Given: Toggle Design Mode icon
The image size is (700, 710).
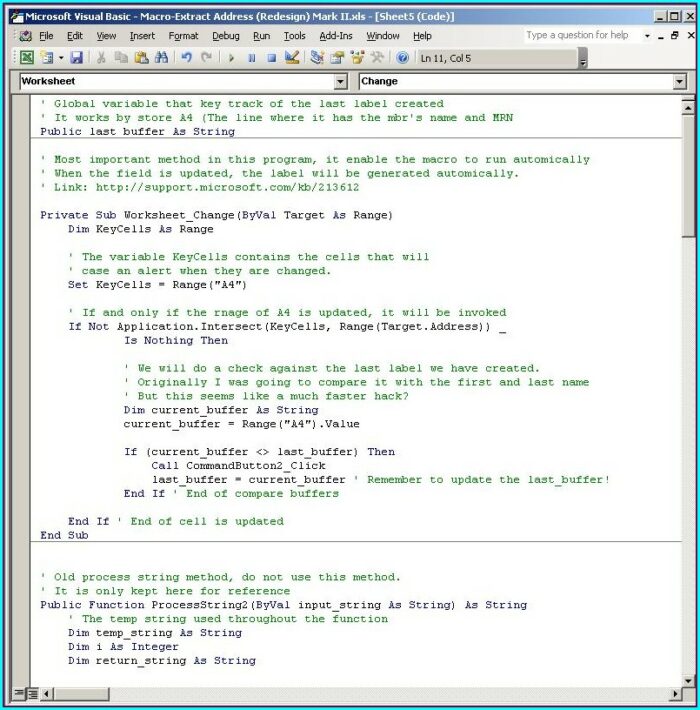Looking at the screenshot, I should click(292, 58).
